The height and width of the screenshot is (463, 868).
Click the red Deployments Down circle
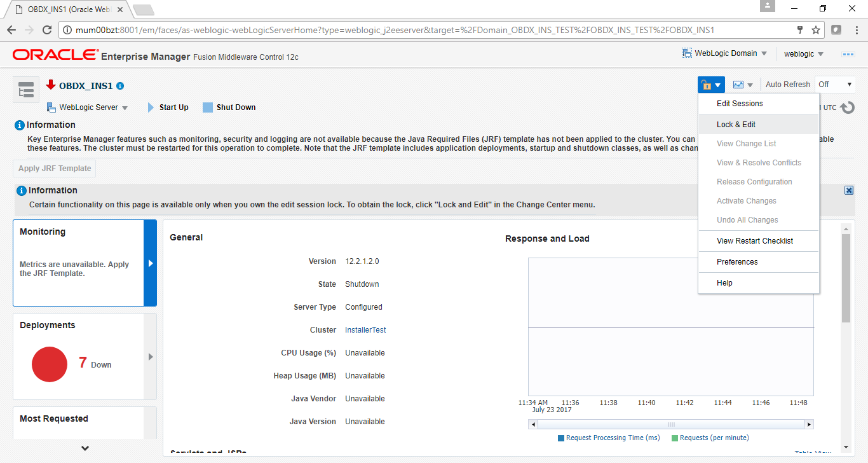pyautogui.click(x=50, y=364)
